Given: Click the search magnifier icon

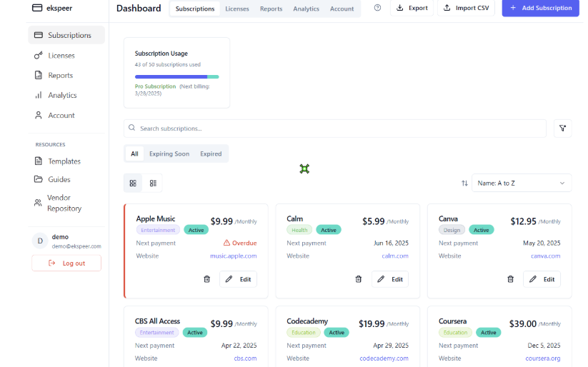Looking at the screenshot, I should click(131, 128).
